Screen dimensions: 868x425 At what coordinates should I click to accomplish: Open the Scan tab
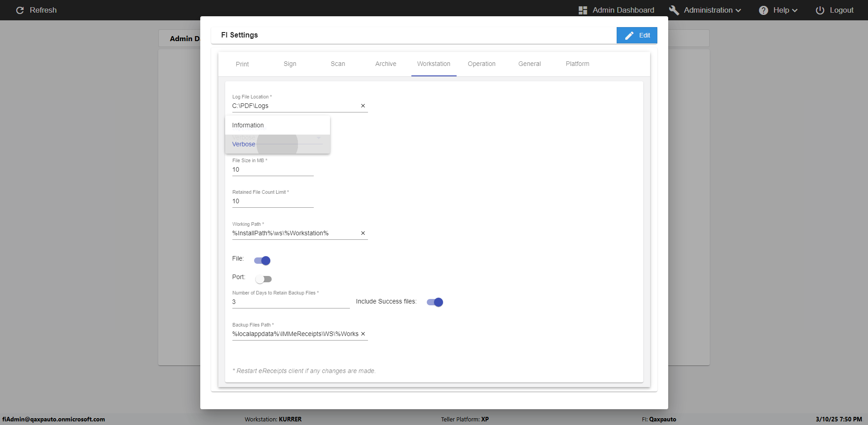(x=338, y=64)
